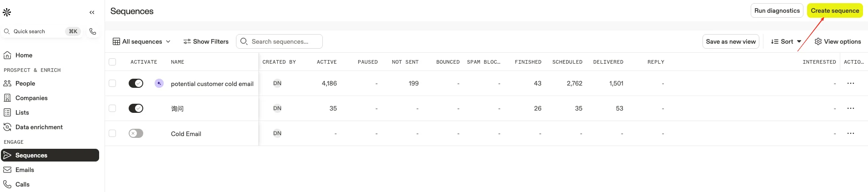Enable the Cold Email sequence toggle
This screenshot has height=192, width=868.
pyautogui.click(x=136, y=133)
